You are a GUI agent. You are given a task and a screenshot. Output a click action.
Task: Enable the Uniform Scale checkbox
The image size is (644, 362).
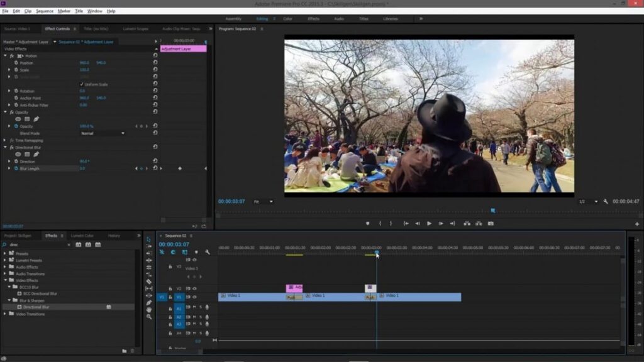pos(82,84)
